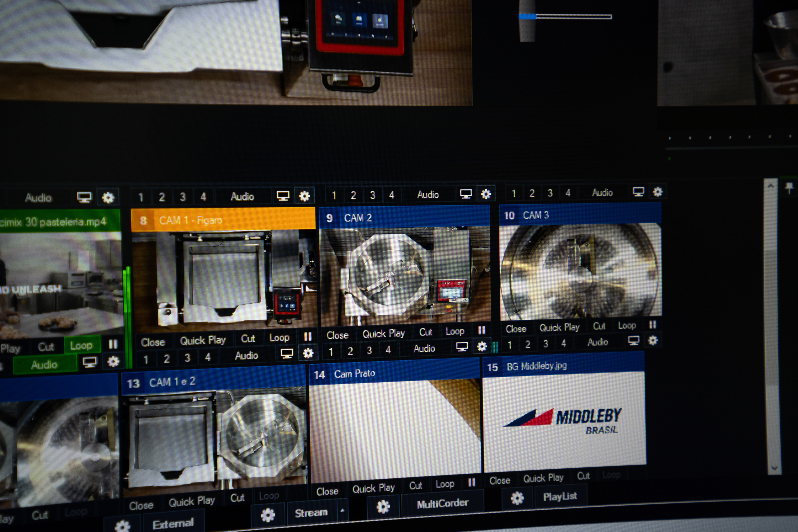Click monitor icon under CAM 2 input

[x=462, y=347]
